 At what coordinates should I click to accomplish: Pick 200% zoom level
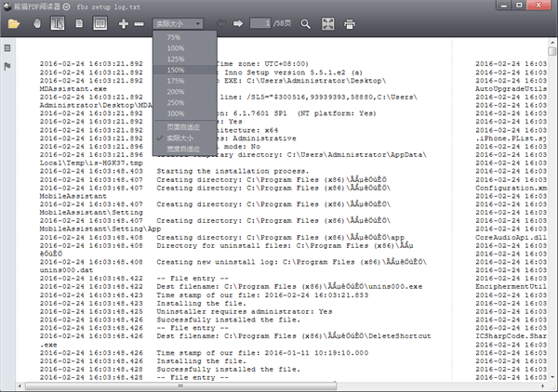click(176, 92)
